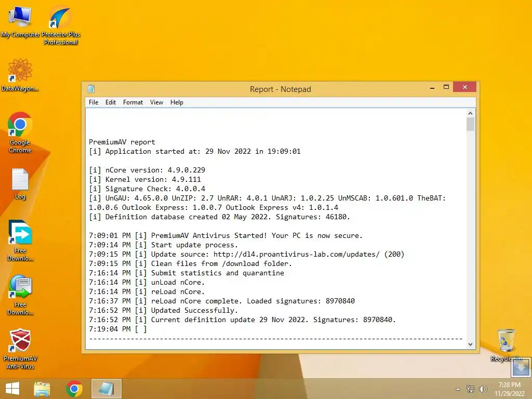The image size is (532, 399).
Task: Open My Computer desktop icon
Action: (20, 21)
